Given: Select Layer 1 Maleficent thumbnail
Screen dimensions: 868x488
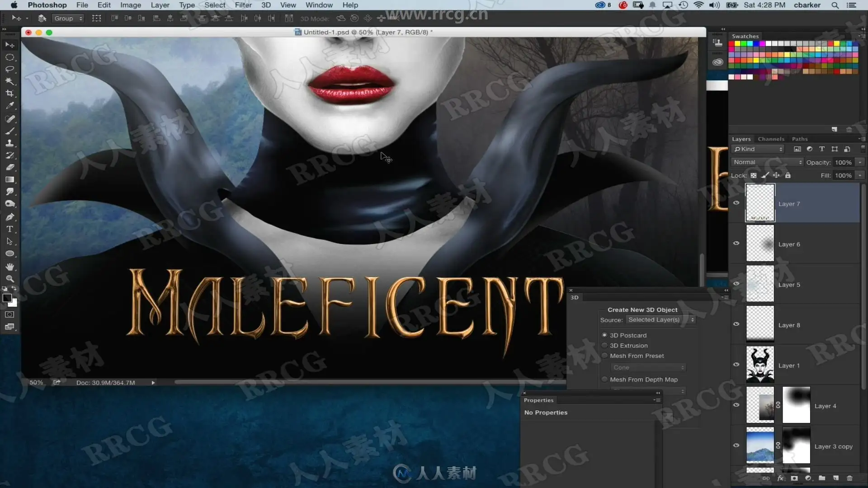Looking at the screenshot, I should (x=760, y=365).
